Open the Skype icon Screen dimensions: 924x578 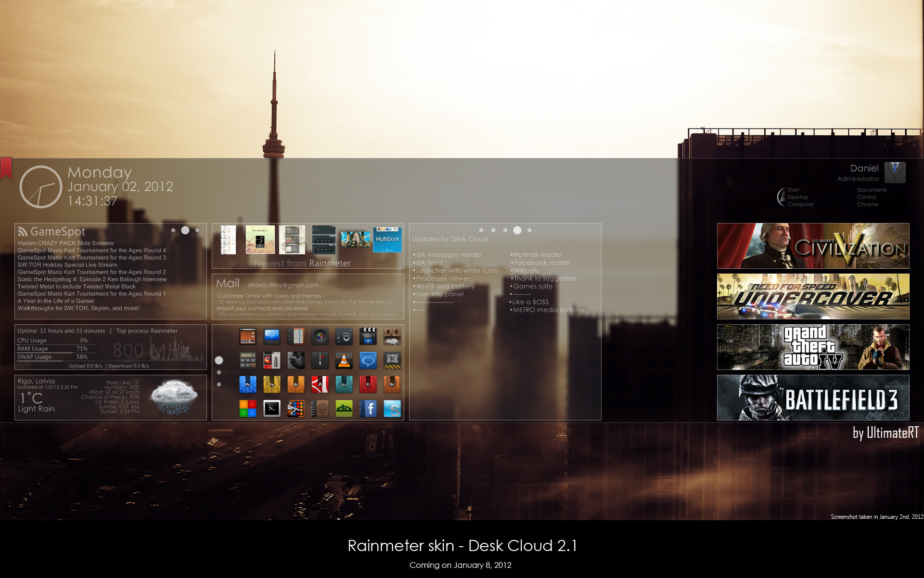(x=392, y=408)
